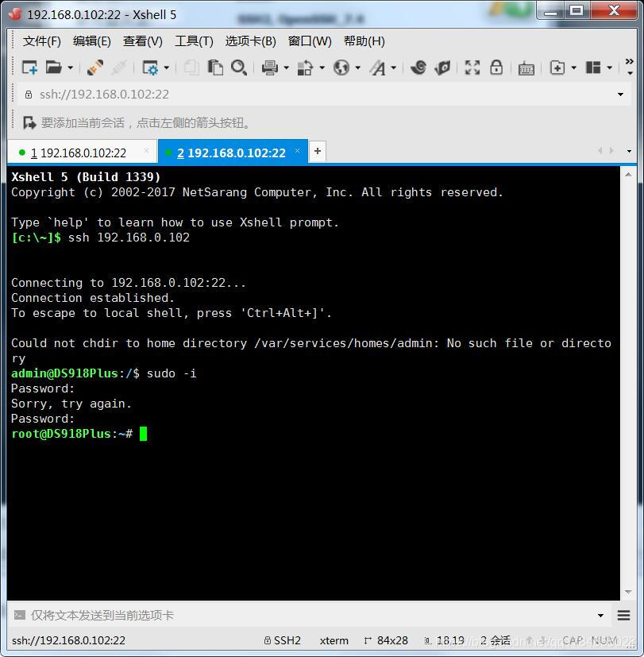Open the 查看(V) menu
The height and width of the screenshot is (657, 644).
click(x=143, y=41)
